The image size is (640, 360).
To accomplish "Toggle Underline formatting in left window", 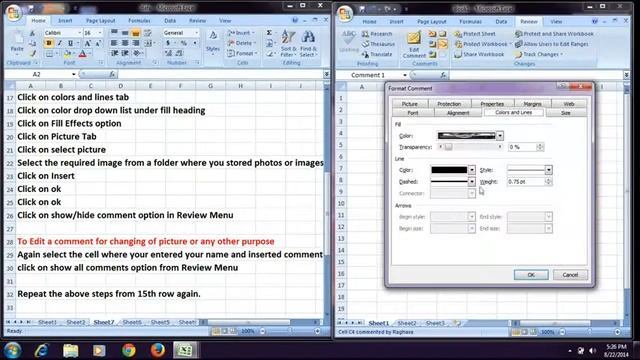I will pos(70,43).
